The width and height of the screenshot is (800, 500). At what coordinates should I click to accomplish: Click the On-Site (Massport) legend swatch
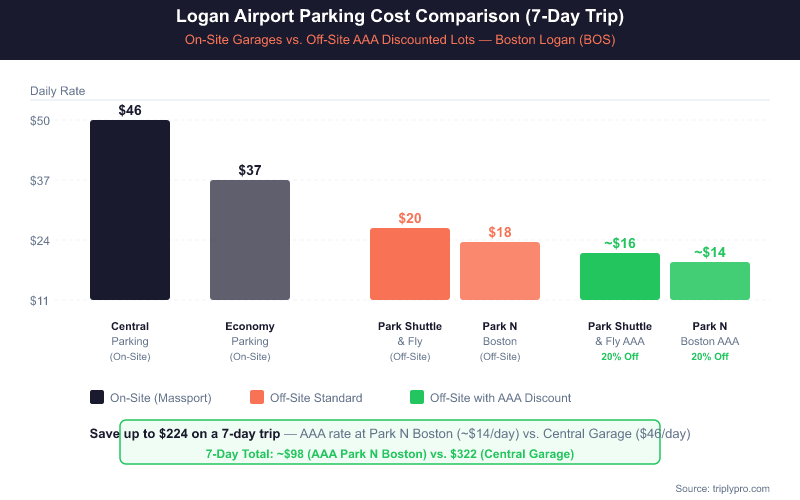coord(97,397)
